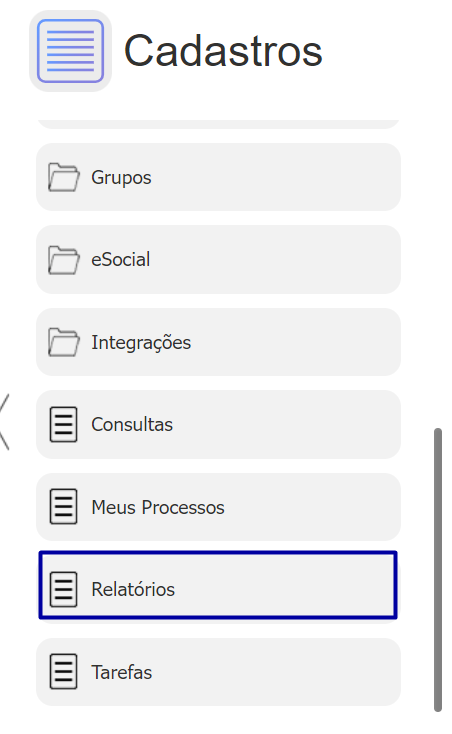Viewport: 452px width, 734px height.
Task: Expand the Integrações folder item
Action: [x=219, y=342]
